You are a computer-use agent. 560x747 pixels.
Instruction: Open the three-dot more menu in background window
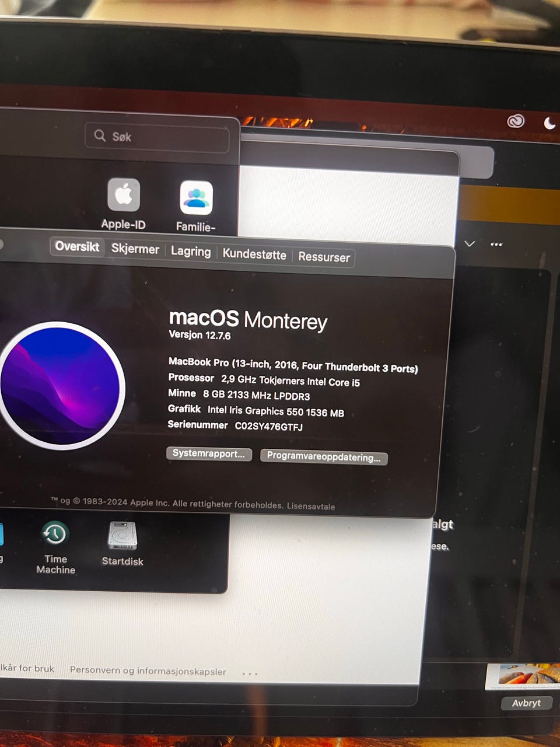[x=496, y=245]
